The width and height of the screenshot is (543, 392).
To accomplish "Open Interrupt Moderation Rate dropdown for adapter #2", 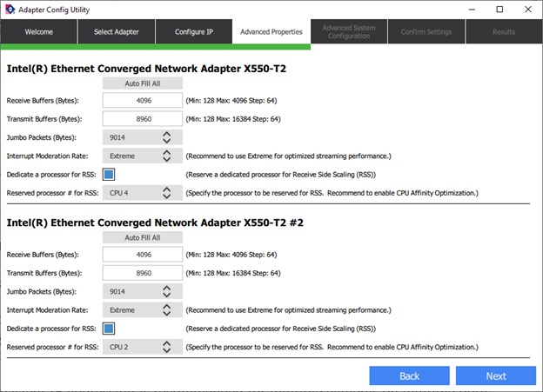I will (143, 310).
